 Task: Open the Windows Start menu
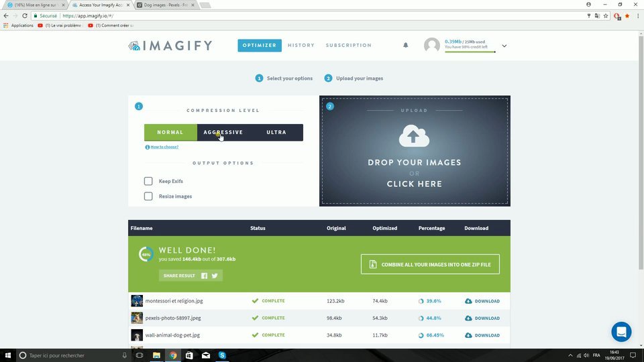pos(7,355)
